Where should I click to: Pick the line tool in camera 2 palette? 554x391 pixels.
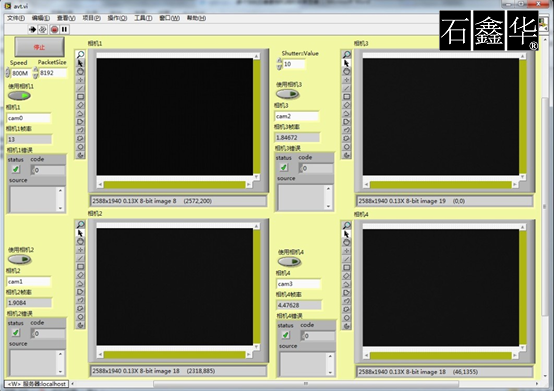(x=81, y=258)
